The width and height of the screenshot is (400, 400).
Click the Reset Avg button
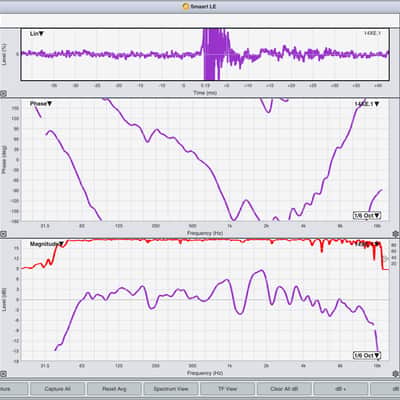point(114,389)
